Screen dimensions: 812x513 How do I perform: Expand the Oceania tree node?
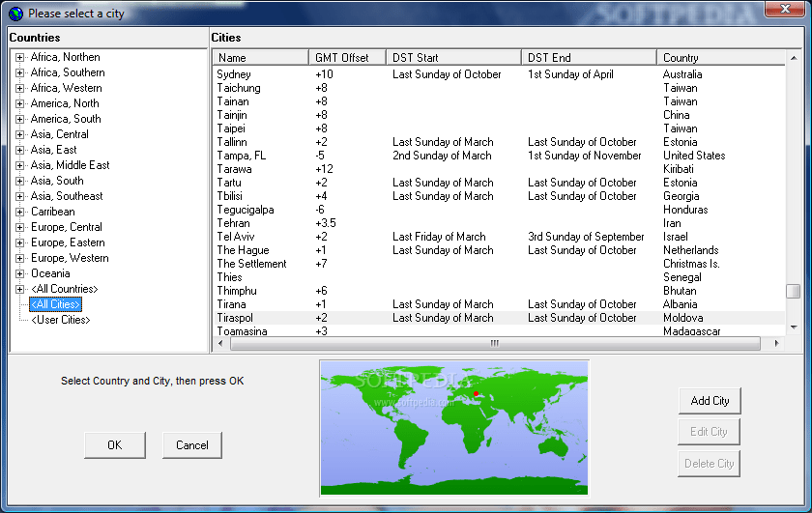pyautogui.click(x=19, y=273)
